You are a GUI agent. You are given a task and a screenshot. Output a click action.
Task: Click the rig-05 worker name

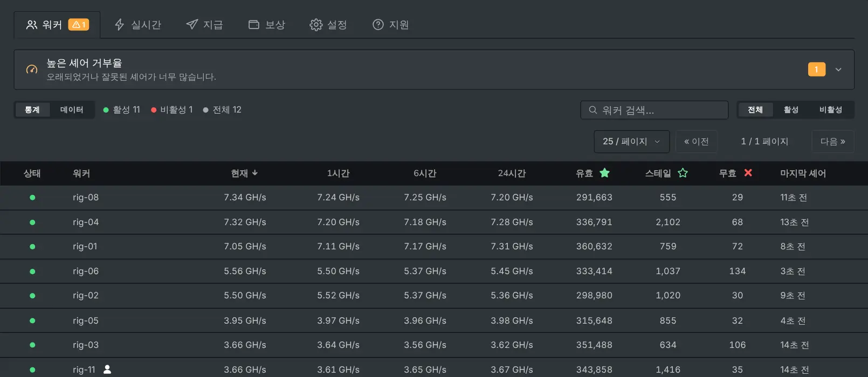coord(86,321)
